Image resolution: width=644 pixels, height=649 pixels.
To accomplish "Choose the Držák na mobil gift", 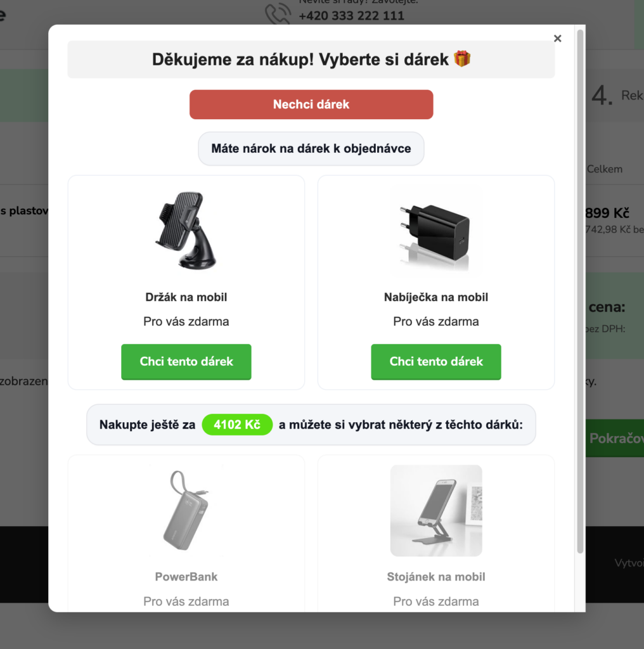I will (x=186, y=361).
